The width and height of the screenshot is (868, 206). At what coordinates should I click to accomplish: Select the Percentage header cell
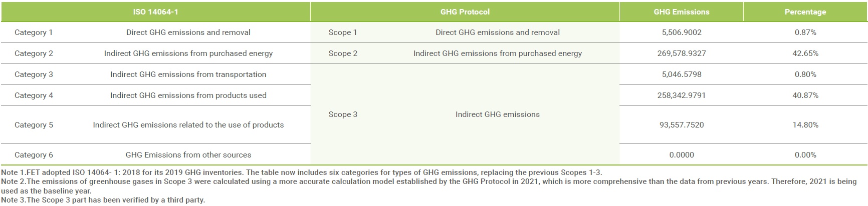click(x=805, y=11)
